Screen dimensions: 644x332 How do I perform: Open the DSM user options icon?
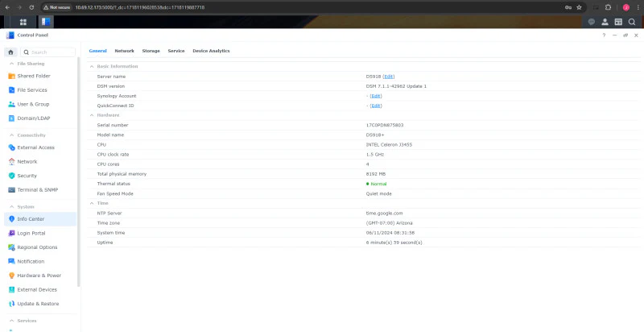click(x=605, y=23)
